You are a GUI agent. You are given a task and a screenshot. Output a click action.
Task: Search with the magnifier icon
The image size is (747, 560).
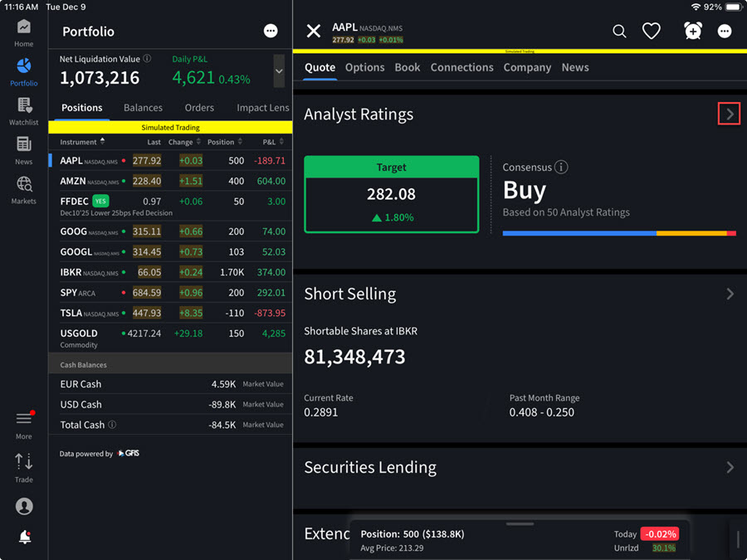click(619, 32)
